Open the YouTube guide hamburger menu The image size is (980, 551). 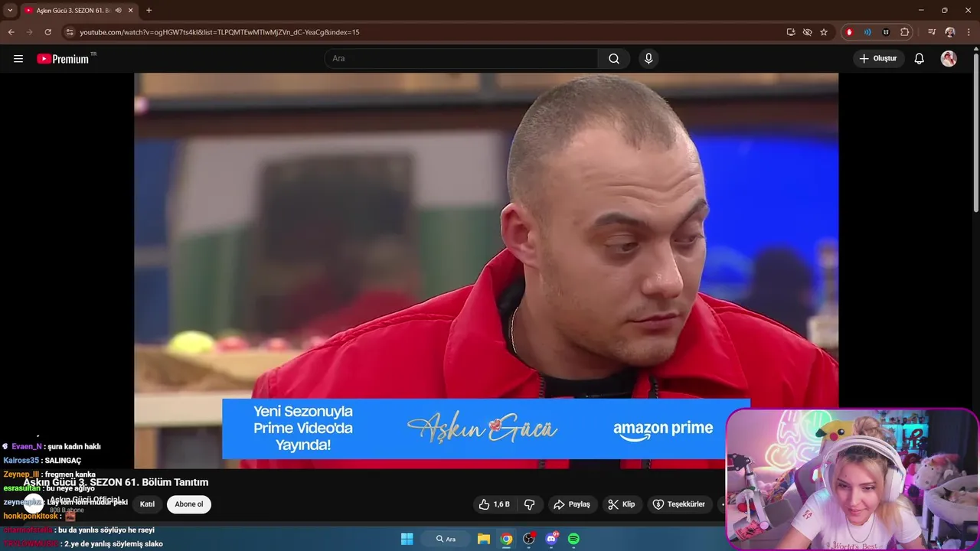pyautogui.click(x=18, y=59)
